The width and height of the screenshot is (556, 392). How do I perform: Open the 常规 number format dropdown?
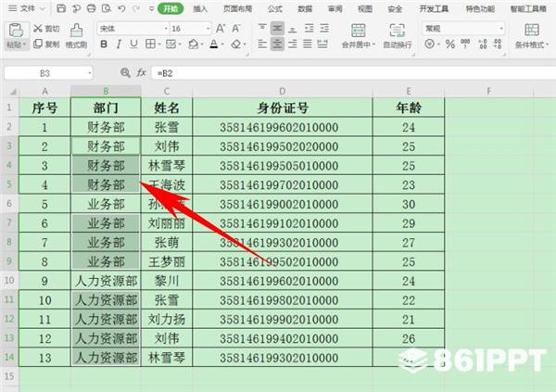point(501,28)
